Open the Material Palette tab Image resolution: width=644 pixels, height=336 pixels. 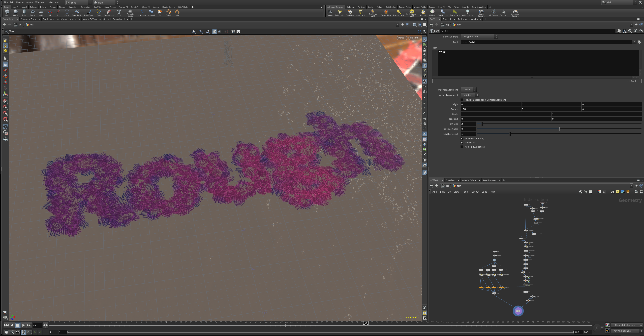469,180
